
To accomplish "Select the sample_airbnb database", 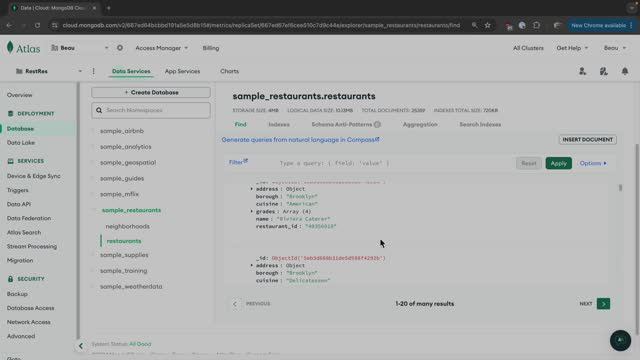I will [x=122, y=131].
